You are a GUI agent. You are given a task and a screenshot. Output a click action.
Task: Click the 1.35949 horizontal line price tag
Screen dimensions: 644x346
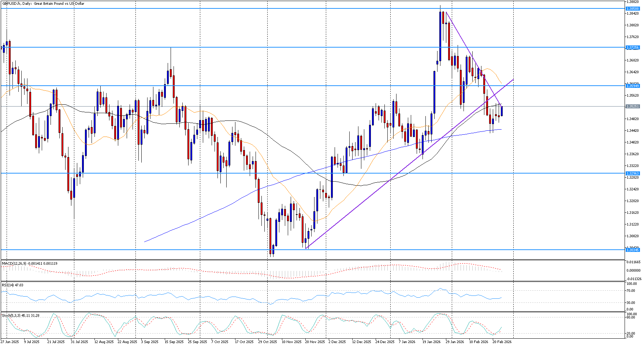[633, 86]
